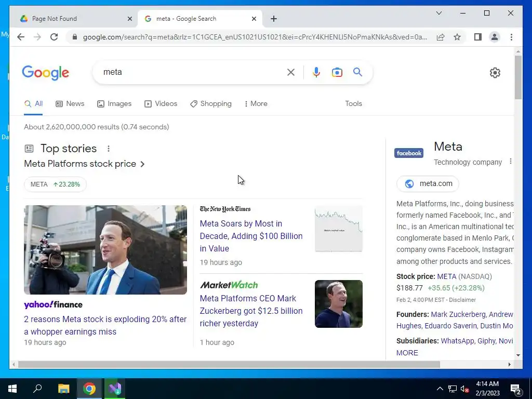Screen dimensions: 532x399
Task: Submit search with magnifier icon
Action: [x=357, y=72]
